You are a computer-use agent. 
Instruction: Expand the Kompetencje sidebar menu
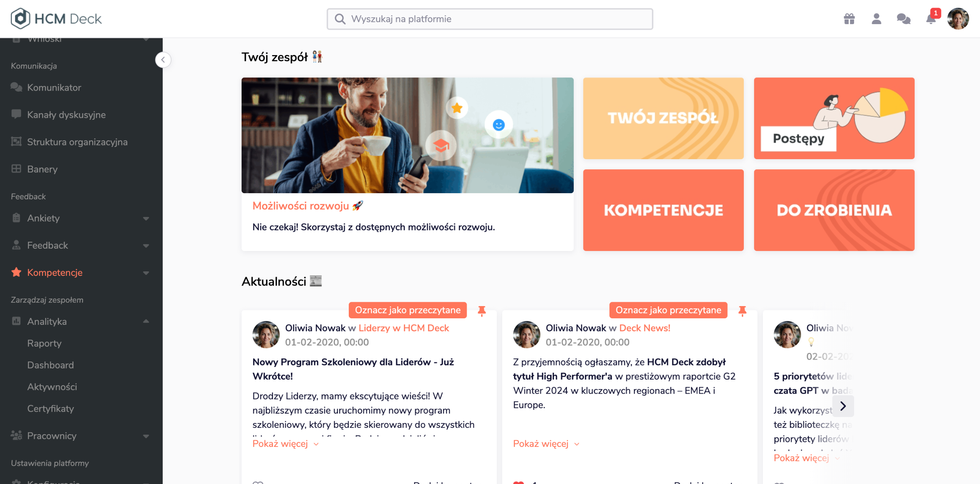[146, 273]
